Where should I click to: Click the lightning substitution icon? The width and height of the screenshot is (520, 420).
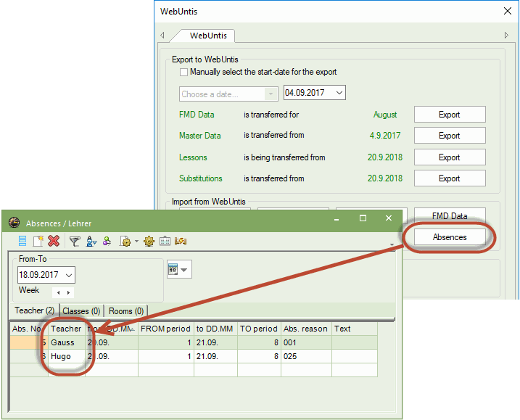tap(181, 241)
